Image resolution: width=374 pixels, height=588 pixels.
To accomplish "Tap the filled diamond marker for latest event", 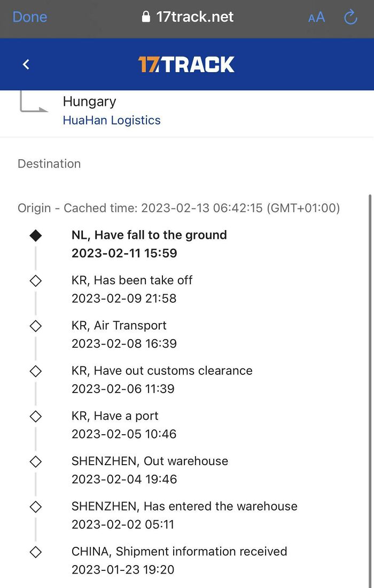I will (35, 236).
